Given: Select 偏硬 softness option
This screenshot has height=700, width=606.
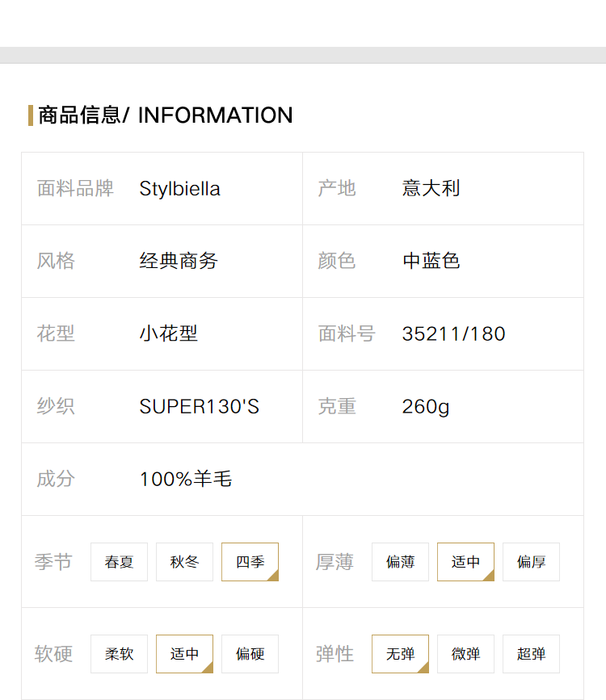Looking at the screenshot, I should [x=250, y=653].
